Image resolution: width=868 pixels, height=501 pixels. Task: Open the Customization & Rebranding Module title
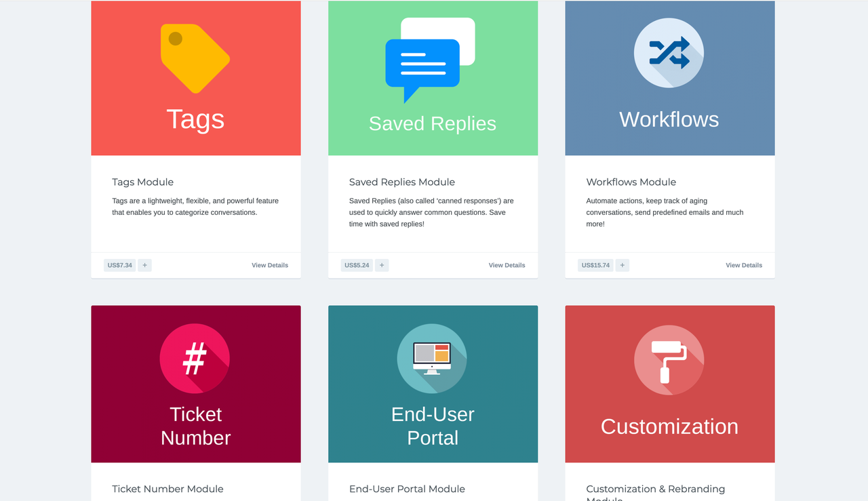coord(656,493)
